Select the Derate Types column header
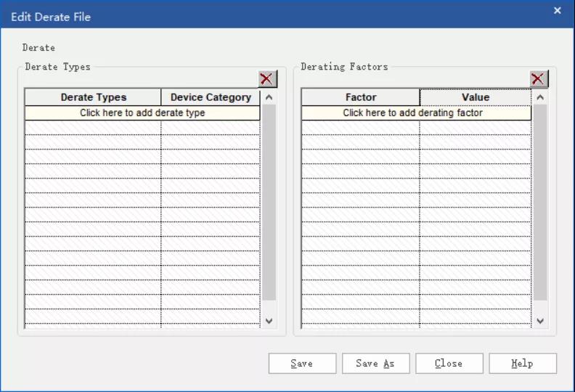575x392 pixels. point(93,97)
